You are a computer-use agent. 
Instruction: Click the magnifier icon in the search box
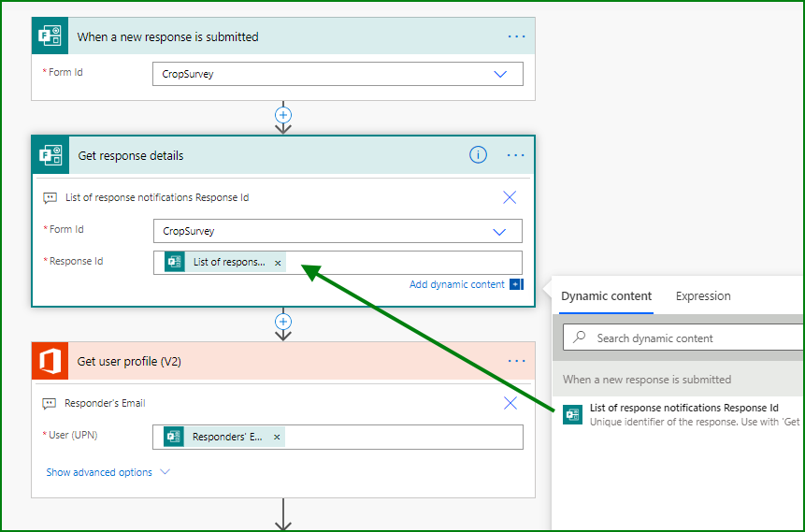point(579,337)
